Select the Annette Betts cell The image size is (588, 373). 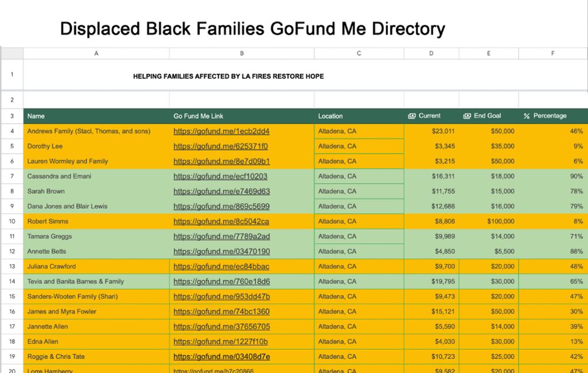pyautogui.click(x=96, y=251)
